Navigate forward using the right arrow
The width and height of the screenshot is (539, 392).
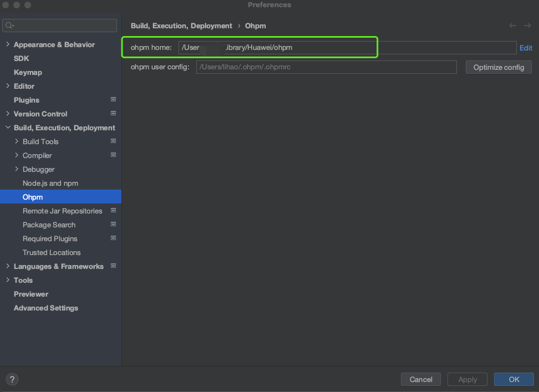(527, 26)
